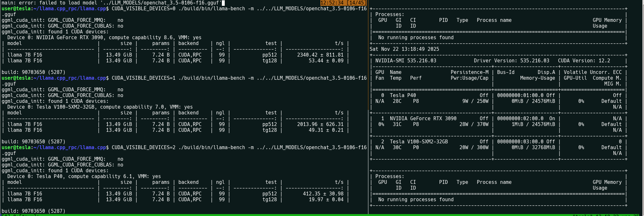Click the build line directly below the 49.31 row
Image resolution: width=644 pixels, height=216 pixels.
[33, 142]
